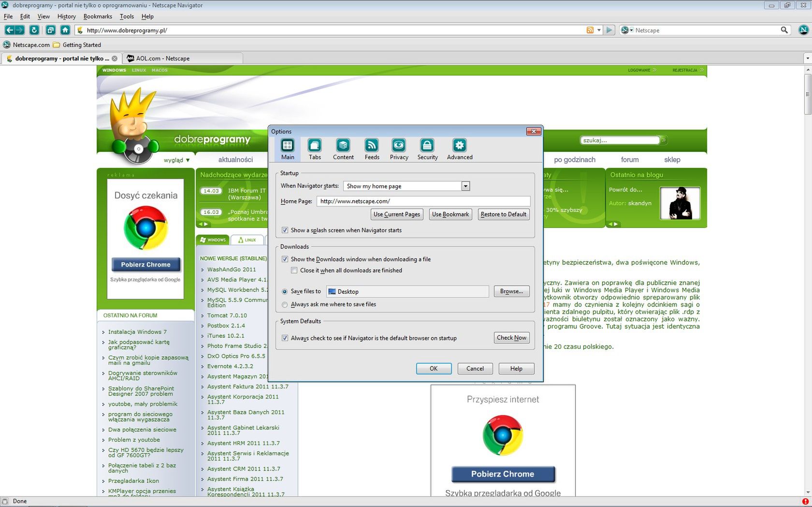
Task: Go to the home page via Home icon
Action: click(65, 30)
